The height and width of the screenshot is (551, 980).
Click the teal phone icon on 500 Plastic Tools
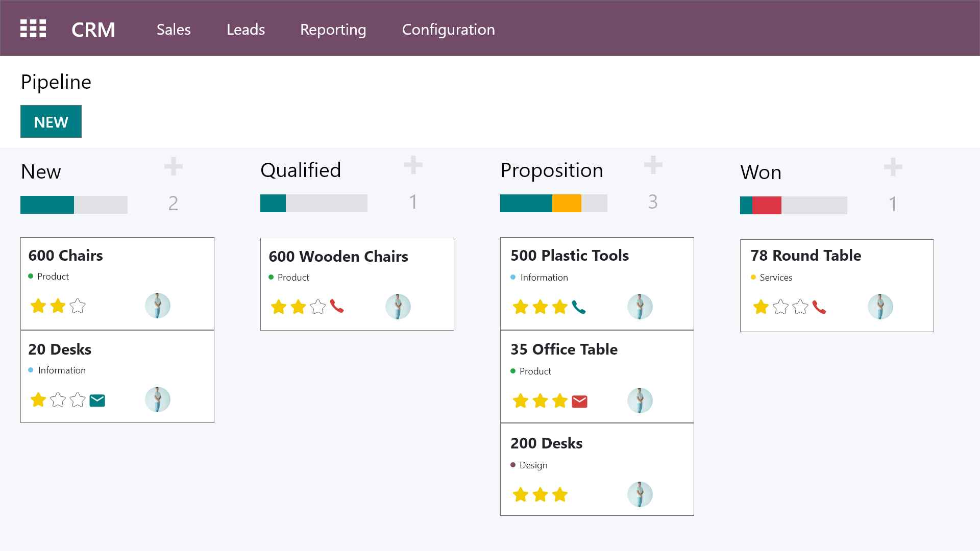tap(579, 307)
